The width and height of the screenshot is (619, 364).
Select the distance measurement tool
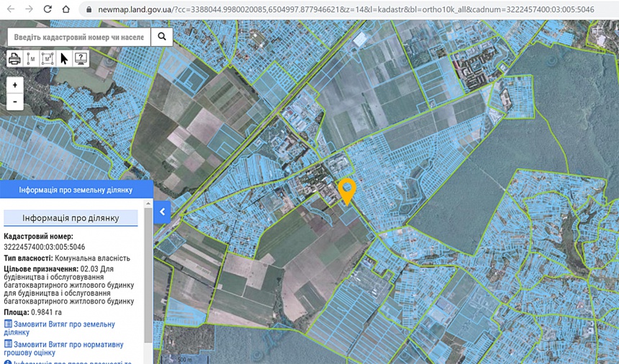[x=31, y=59]
